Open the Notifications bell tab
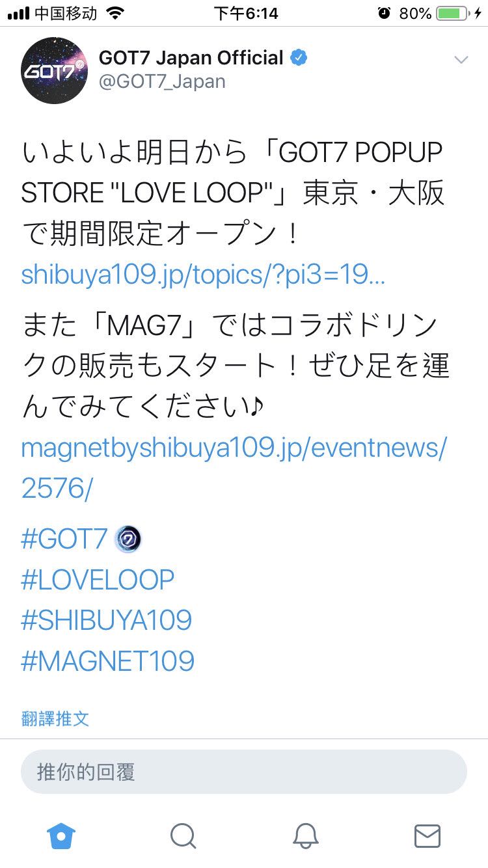The height and width of the screenshot is (868, 488). pyautogui.click(x=305, y=835)
